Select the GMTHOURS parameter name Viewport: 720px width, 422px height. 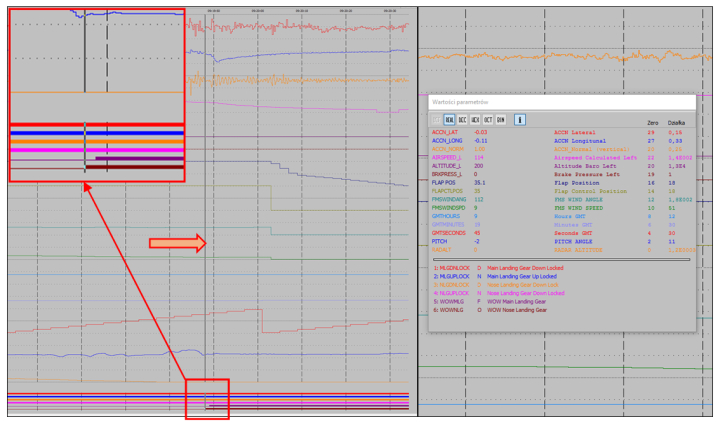tap(445, 216)
